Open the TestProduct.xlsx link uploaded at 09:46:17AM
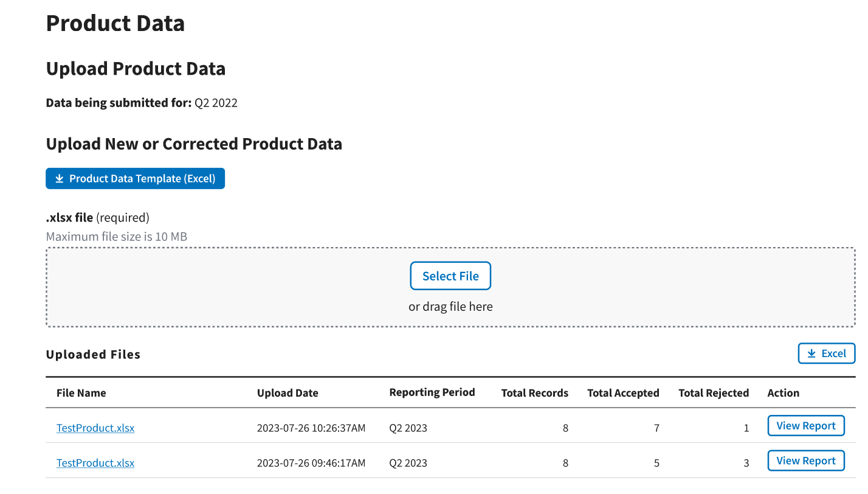This screenshot has height=494, width=868. point(95,463)
